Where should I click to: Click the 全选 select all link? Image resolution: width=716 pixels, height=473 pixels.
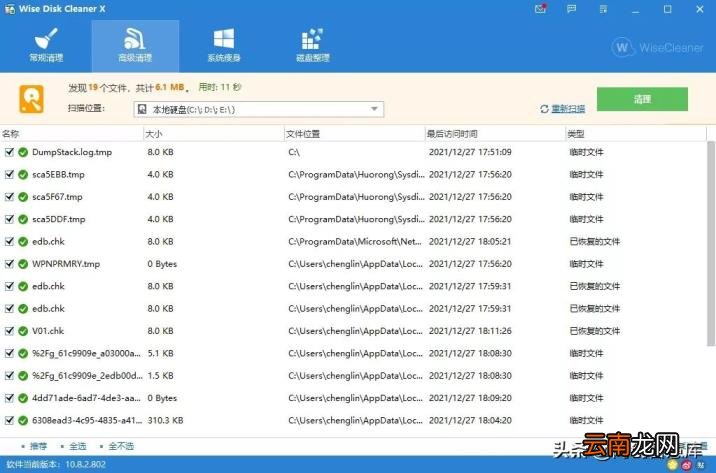pyautogui.click(x=78, y=446)
